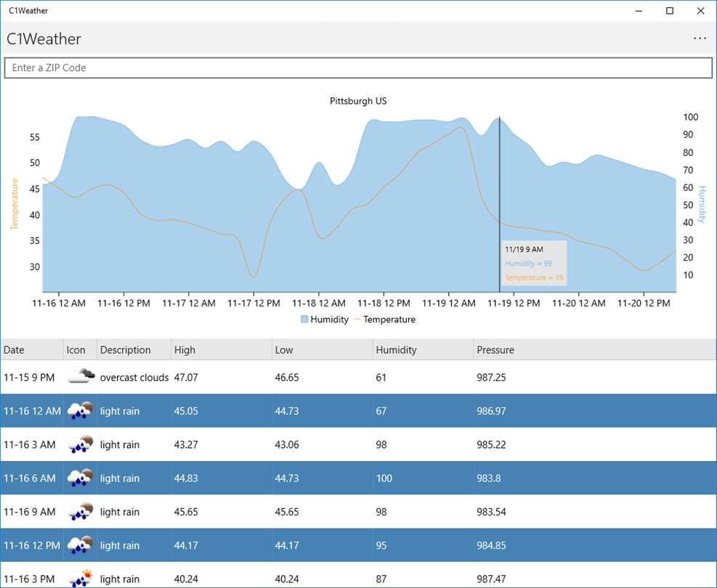Viewport: 717px width, 588px height.
Task: Select the 11-16 6 AM table row
Action: click(358, 478)
